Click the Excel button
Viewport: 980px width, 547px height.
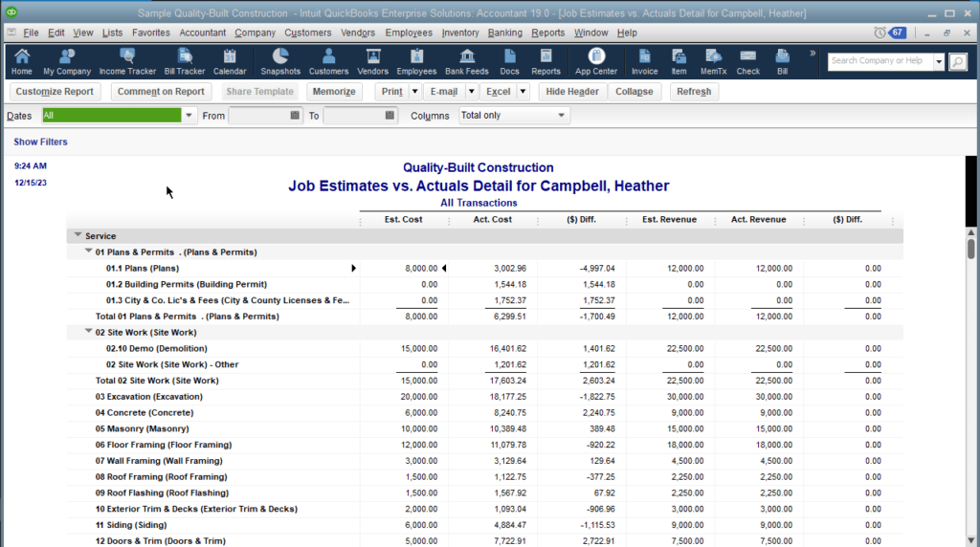click(x=498, y=92)
